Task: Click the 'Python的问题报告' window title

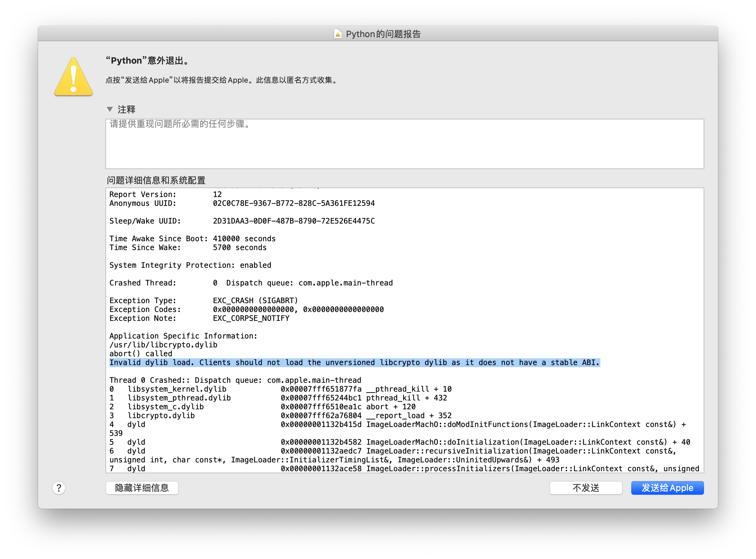Action: (x=383, y=34)
